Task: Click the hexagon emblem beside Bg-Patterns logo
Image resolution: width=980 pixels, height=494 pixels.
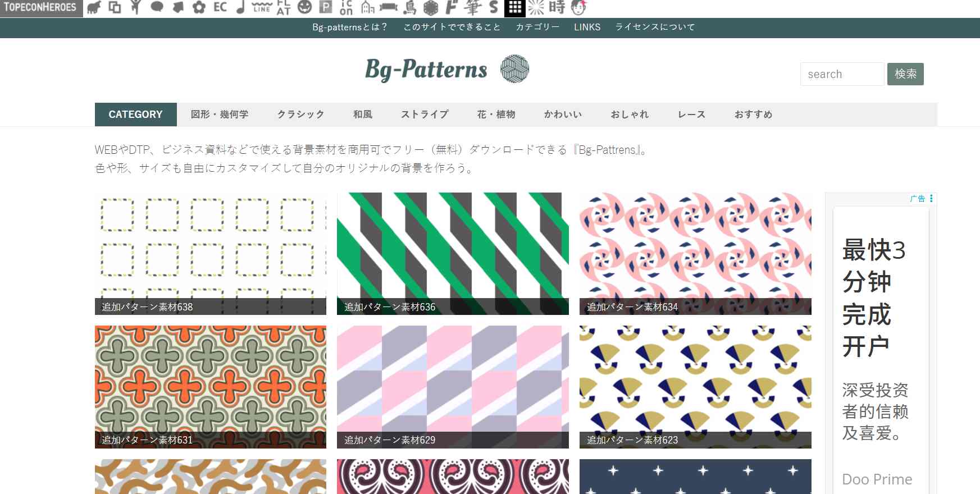Action: click(x=514, y=69)
